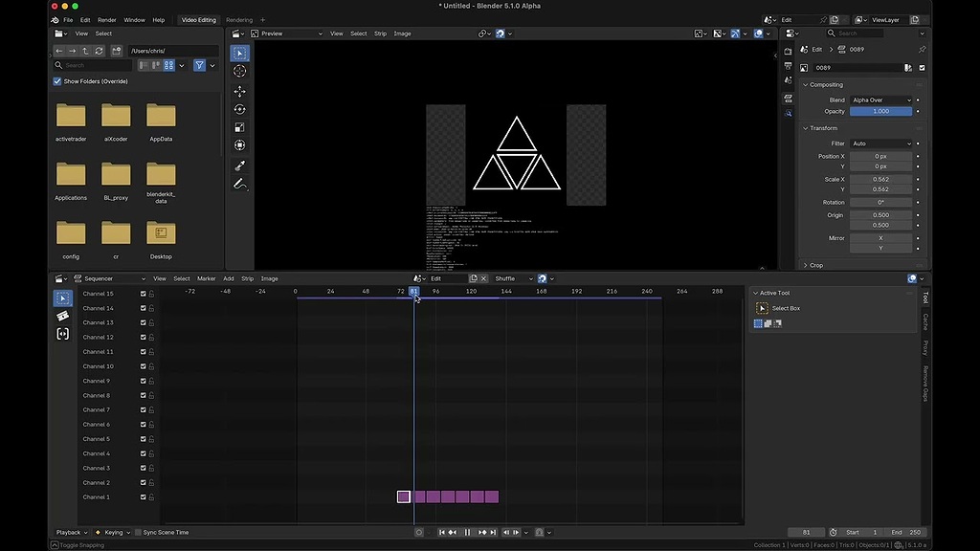Screen dimensions: 980x551
Task: Click the Rotation value field
Action: [x=880, y=203]
